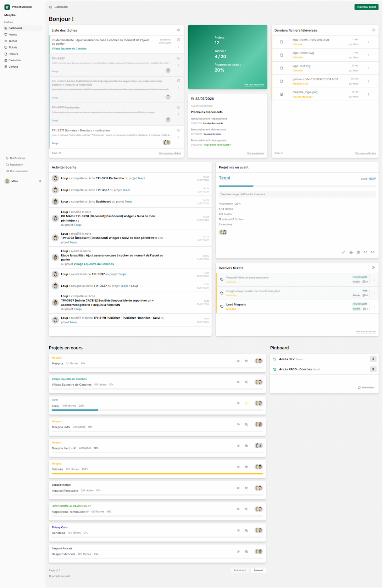Viewport: 383px width, 588px height.
Task: Click the sidebar toggle icon next to Dashboard breadcrumb
Action: click(51, 7)
